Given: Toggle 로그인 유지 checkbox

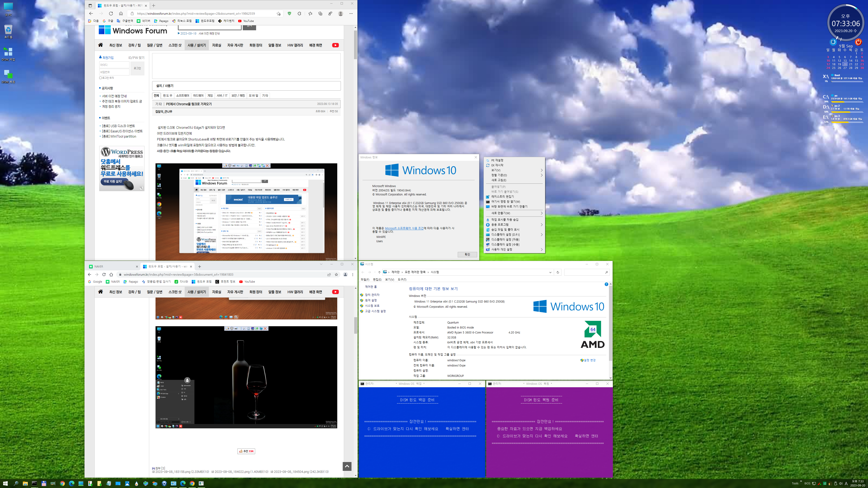Looking at the screenshot, I should point(100,78).
